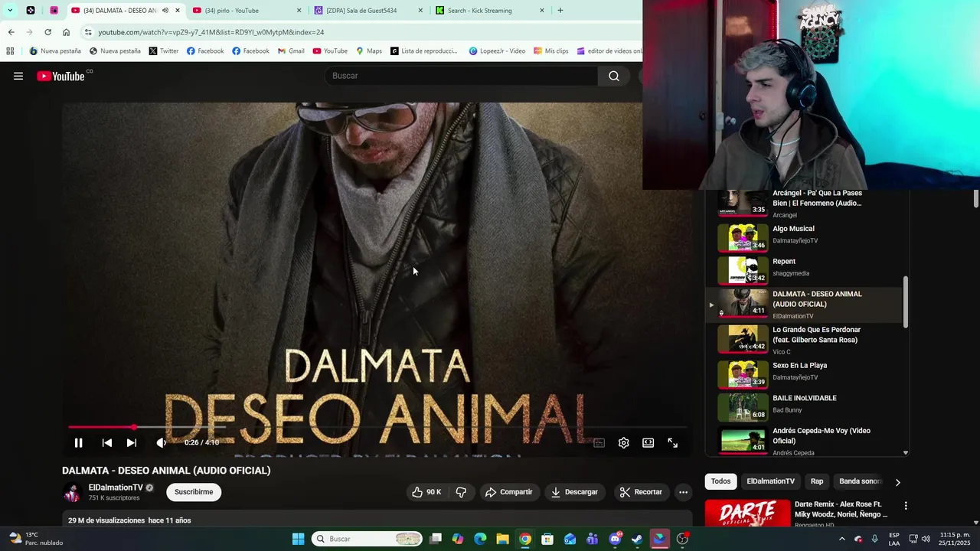Switch to theater mode view
Image resolution: width=980 pixels, height=551 pixels.
point(648,442)
